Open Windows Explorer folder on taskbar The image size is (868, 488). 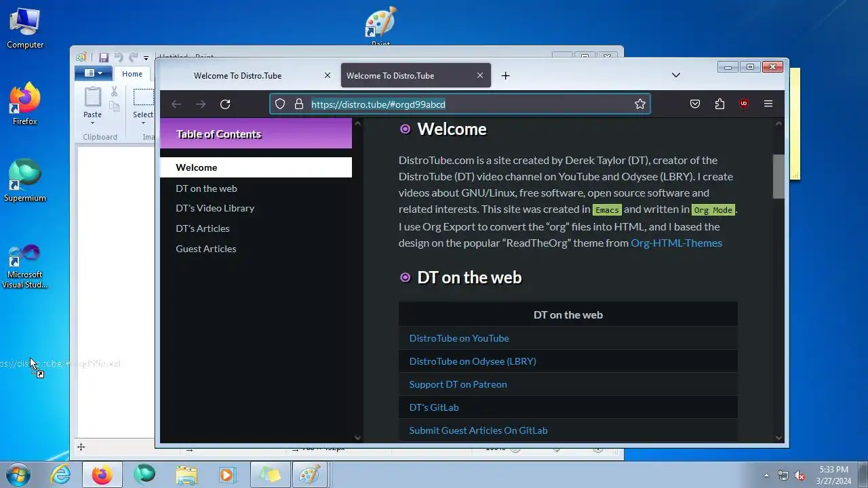pos(186,474)
